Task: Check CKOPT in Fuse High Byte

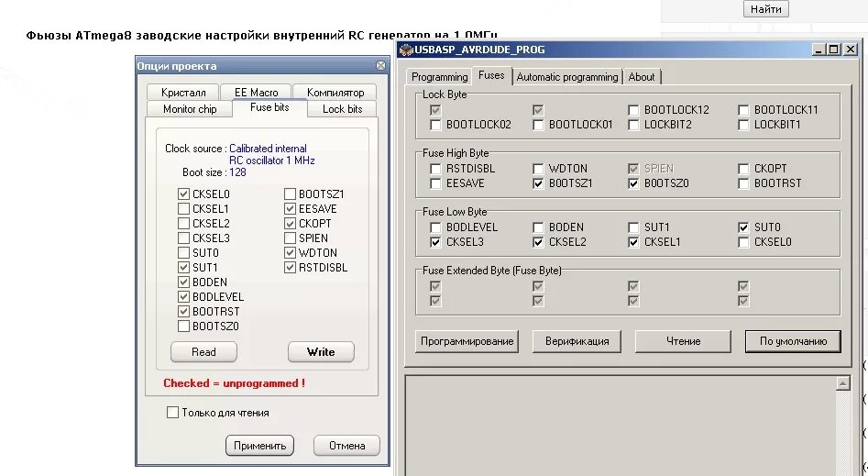Action: (743, 169)
